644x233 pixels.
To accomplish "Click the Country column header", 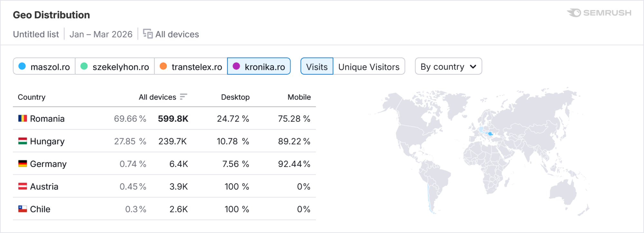I will (32, 97).
